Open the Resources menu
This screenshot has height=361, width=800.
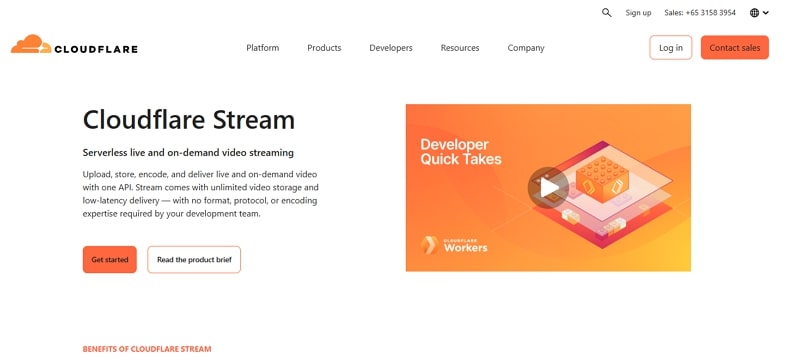click(x=460, y=48)
